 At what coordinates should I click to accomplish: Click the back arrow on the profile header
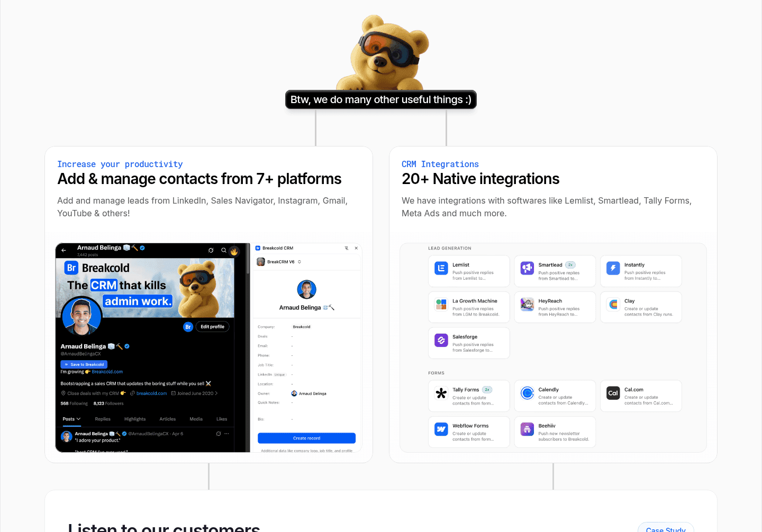[x=63, y=250]
